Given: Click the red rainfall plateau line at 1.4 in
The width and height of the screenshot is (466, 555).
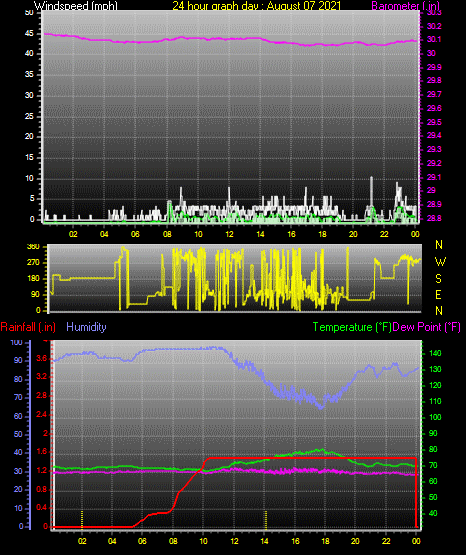Looking at the screenshot, I should coord(311,458).
